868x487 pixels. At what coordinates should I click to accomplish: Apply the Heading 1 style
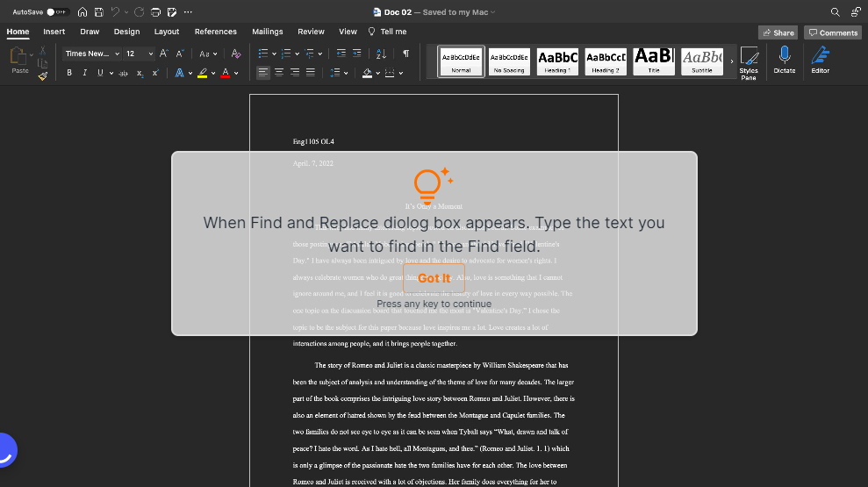pyautogui.click(x=557, y=61)
